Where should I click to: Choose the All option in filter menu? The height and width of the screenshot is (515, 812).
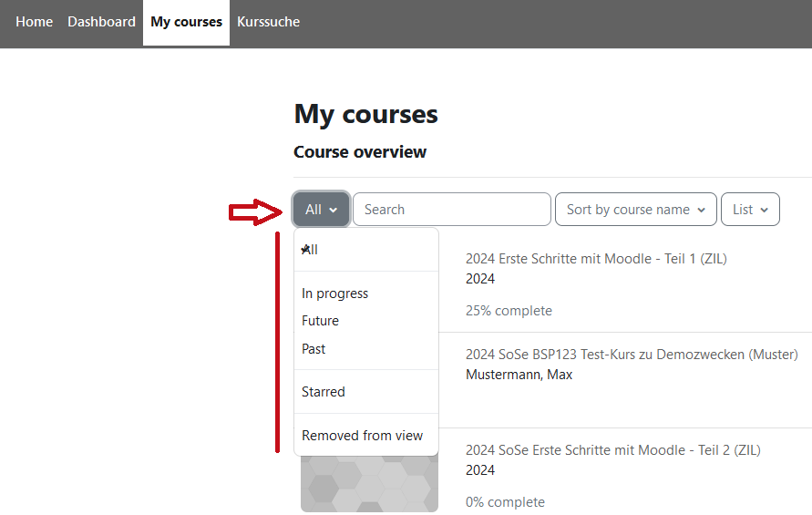pyautogui.click(x=311, y=250)
